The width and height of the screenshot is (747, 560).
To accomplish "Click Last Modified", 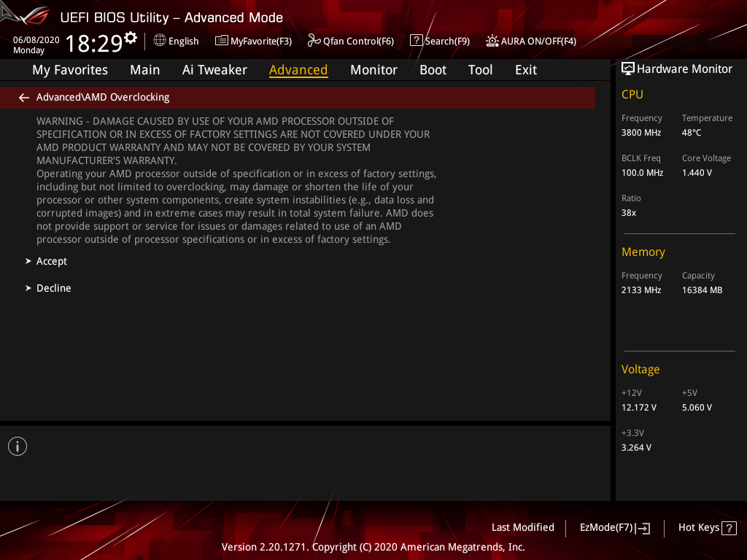I will click(522, 528).
